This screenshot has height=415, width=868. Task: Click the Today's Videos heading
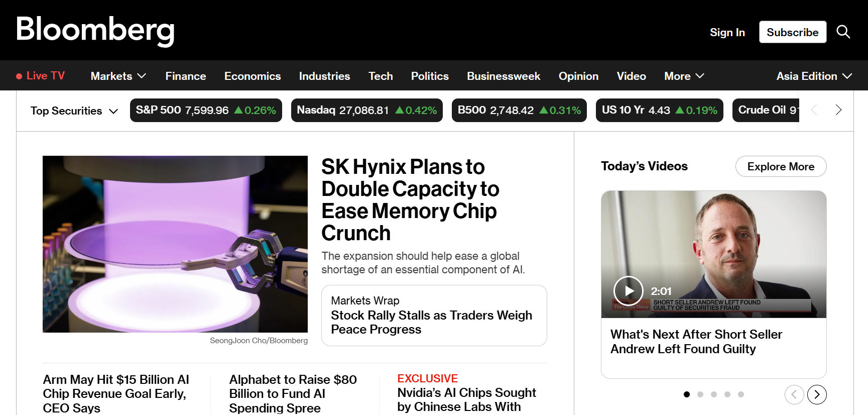644,166
